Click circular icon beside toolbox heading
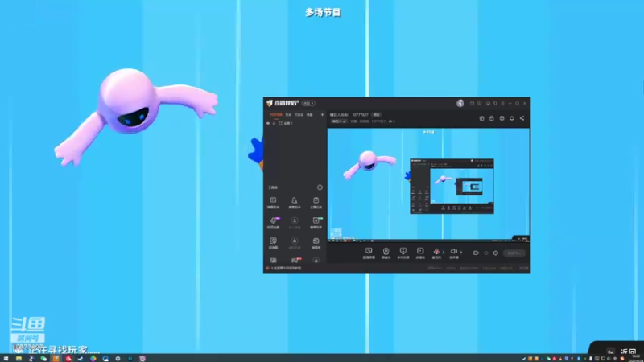644x362 pixels. coord(320,187)
